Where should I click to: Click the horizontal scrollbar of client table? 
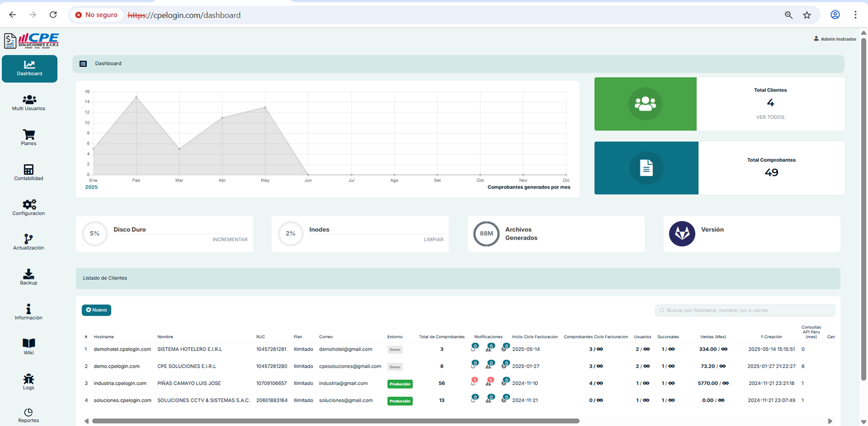335,421
